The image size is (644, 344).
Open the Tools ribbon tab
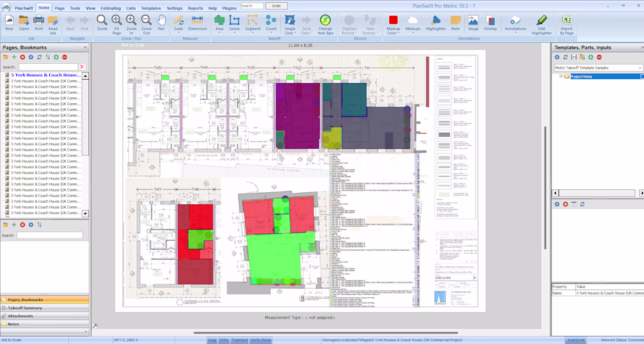(75, 8)
